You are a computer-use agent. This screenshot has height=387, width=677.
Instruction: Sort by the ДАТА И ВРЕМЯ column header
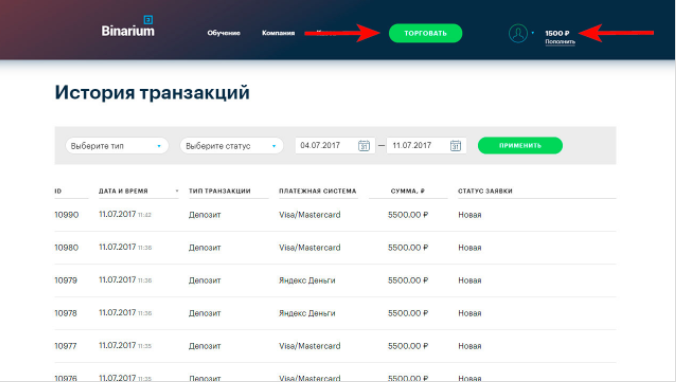(x=123, y=191)
